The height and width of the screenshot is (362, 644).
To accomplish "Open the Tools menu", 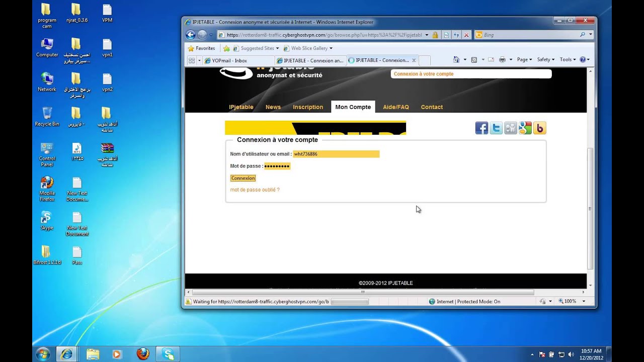I will [x=568, y=59].
